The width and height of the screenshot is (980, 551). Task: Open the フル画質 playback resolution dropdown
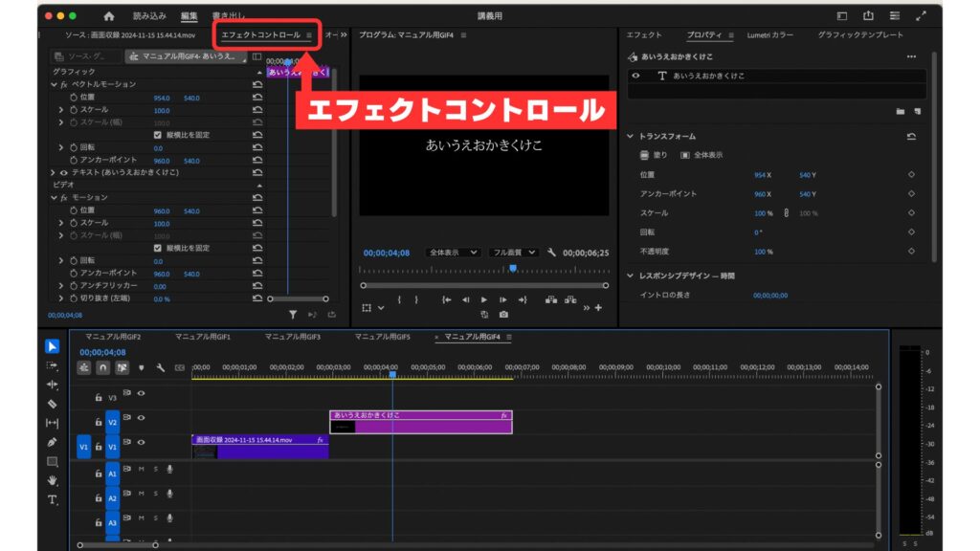(x=514, y=253)
